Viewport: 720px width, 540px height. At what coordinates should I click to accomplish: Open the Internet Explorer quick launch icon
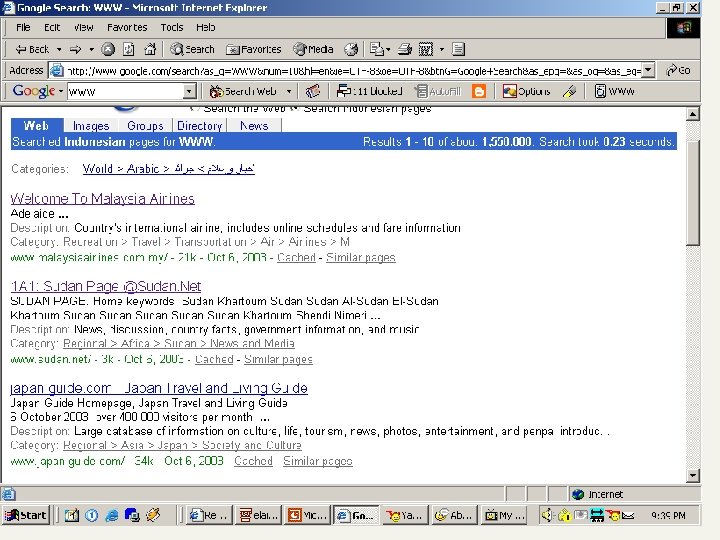(x=112, y=515)
